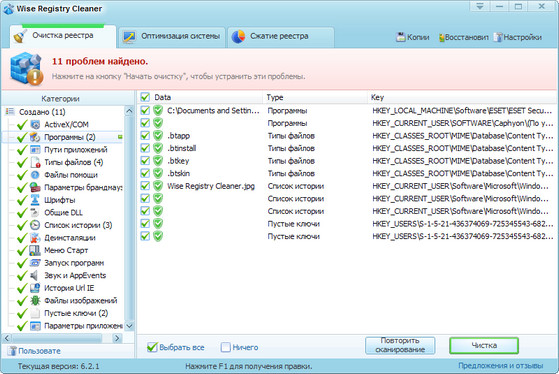The height and width of the screenshot is (374, 559).
Task: Click green shield icon in .btapp row
Action: (158, 135)
